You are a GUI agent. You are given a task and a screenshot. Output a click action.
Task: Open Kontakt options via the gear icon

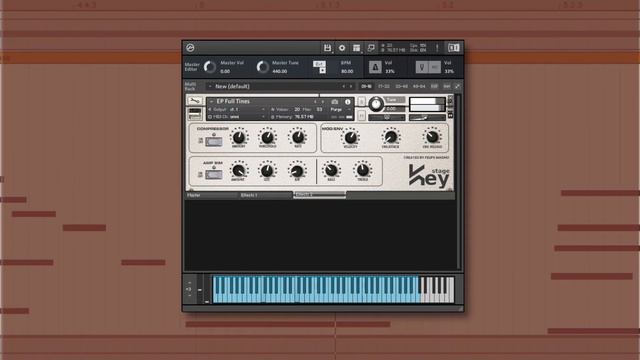click(342, 48)
